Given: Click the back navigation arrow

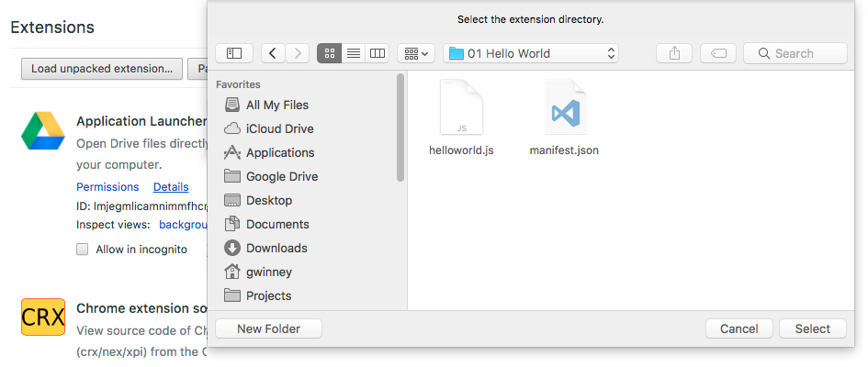Looking at the screenshot, I should pos(273,53).
